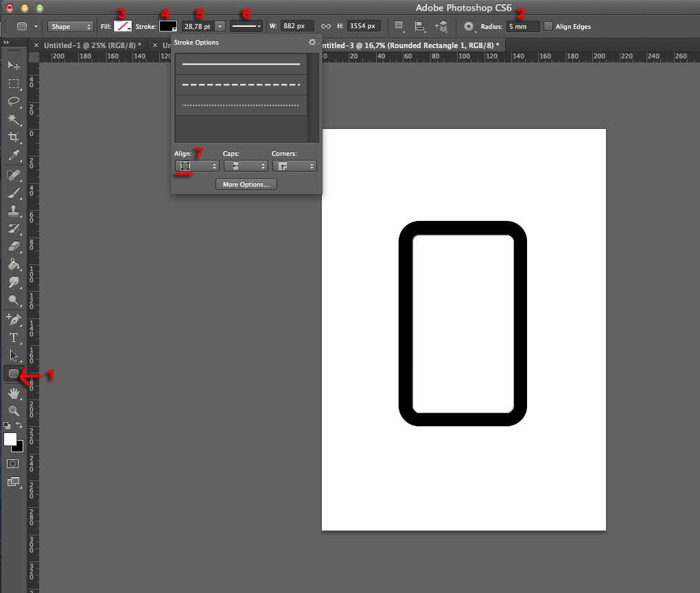Choose the dashed line stroke preset
700x593 pixels.
click(x=241, y=85)
